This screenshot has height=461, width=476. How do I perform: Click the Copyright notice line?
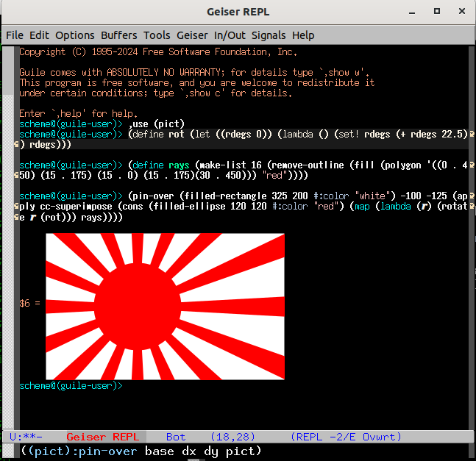tap(158, 52)
